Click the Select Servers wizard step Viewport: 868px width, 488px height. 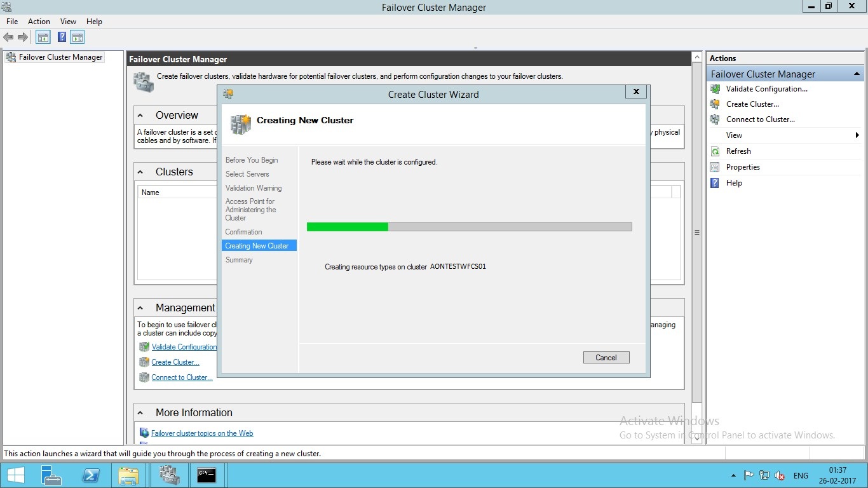click(x=247, y=174)
